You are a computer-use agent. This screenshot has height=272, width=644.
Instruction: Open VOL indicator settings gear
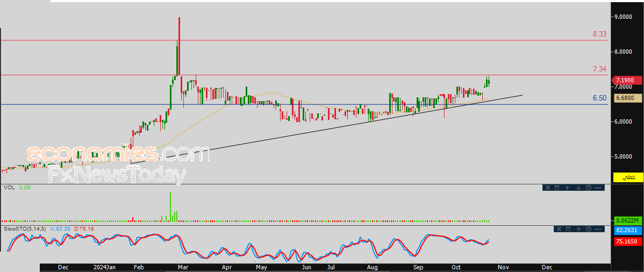coord(589,188)
